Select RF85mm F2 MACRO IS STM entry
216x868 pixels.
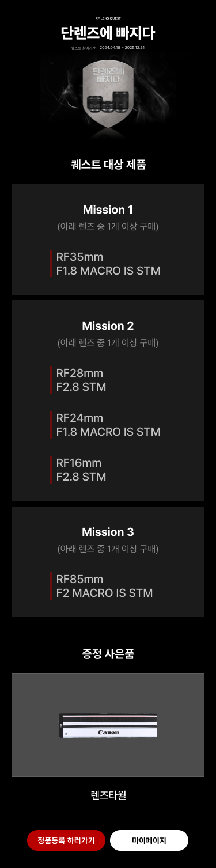click(104, 586)
